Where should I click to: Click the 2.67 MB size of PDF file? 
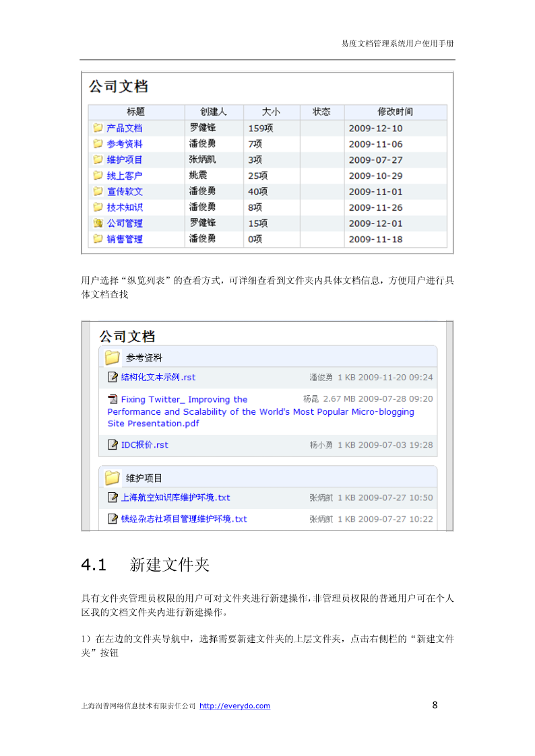(x=339, y=399)
